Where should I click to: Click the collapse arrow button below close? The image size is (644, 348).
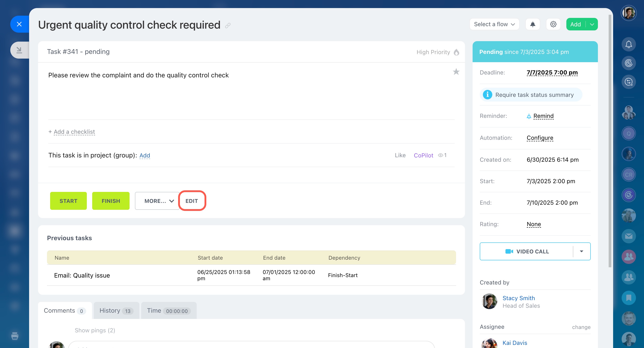pos(19,50)
